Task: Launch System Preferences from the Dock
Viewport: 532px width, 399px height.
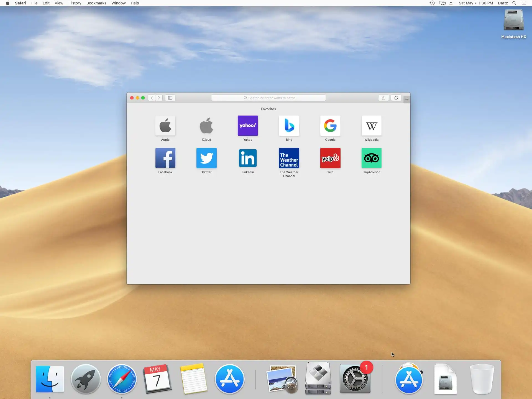Action: [x=355, y=379]
